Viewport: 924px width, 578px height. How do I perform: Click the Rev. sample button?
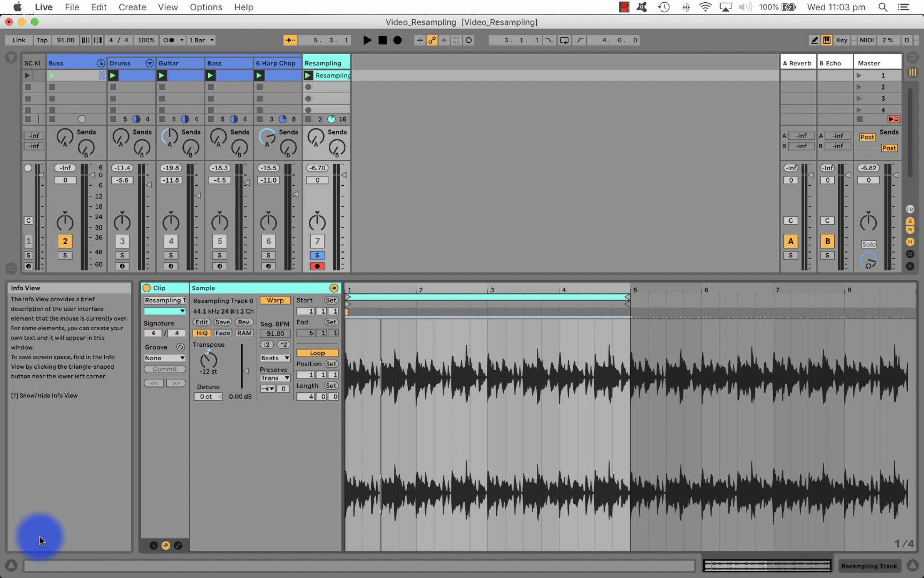pos(244,322)
